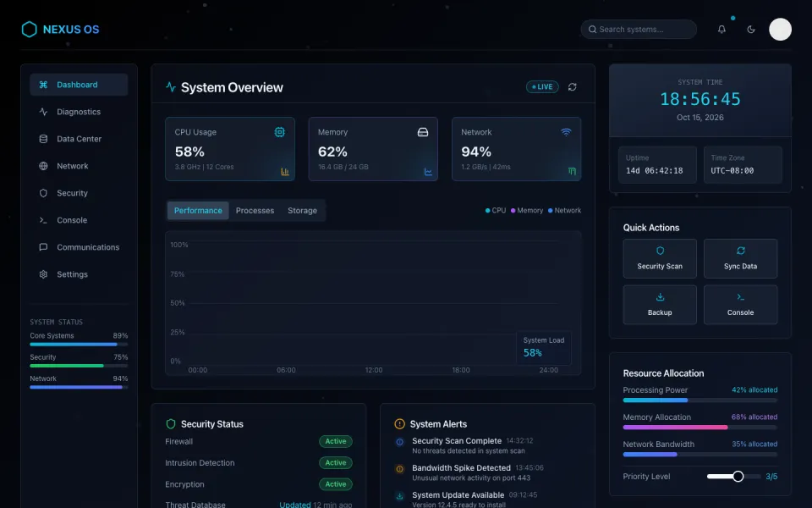Image resolution: width=812 pixels, height=508 pixels.
Task: Click the Security Status shield icon
Action: click(171, 424)
